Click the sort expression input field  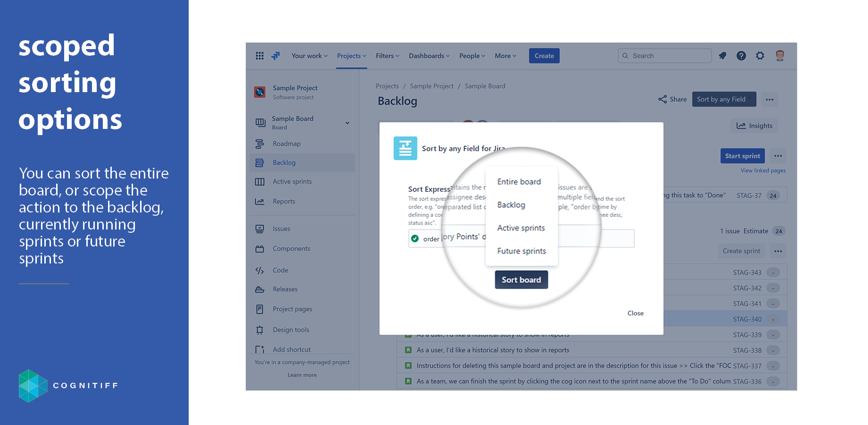[x=521, y=238]
